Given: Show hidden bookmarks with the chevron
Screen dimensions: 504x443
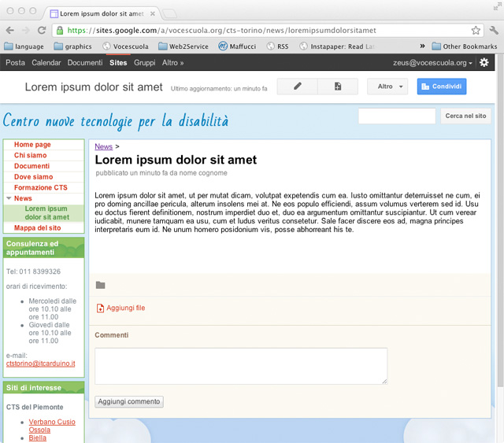Looking at the screenshot, I should click(x=423, y=46).
